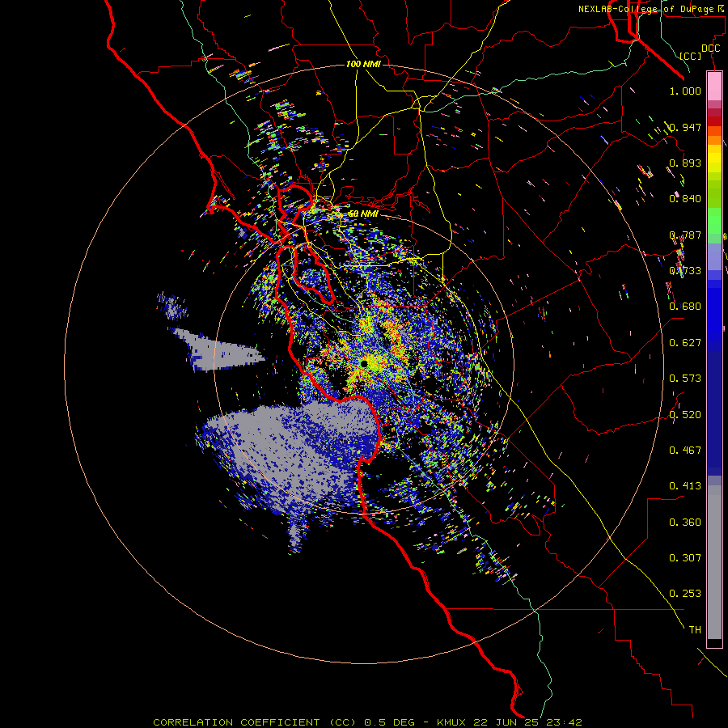Click the 22 JUN 25 date text

click(x=506, y=722)
